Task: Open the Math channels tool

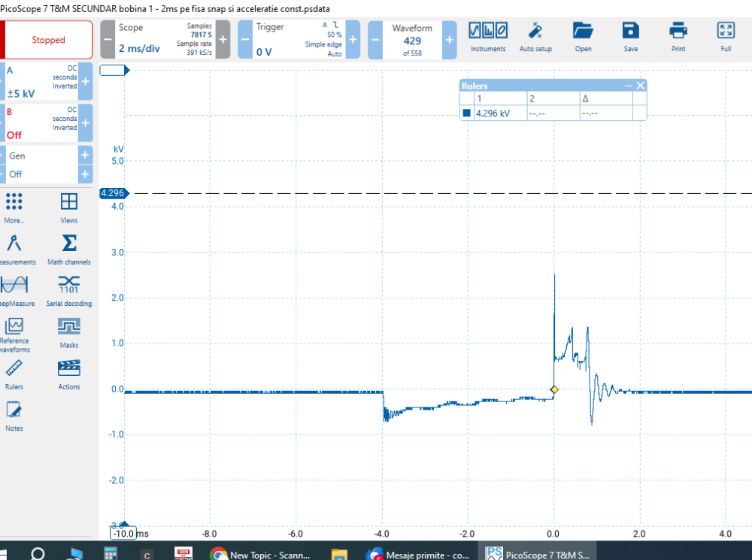Action: click(68, 250)
